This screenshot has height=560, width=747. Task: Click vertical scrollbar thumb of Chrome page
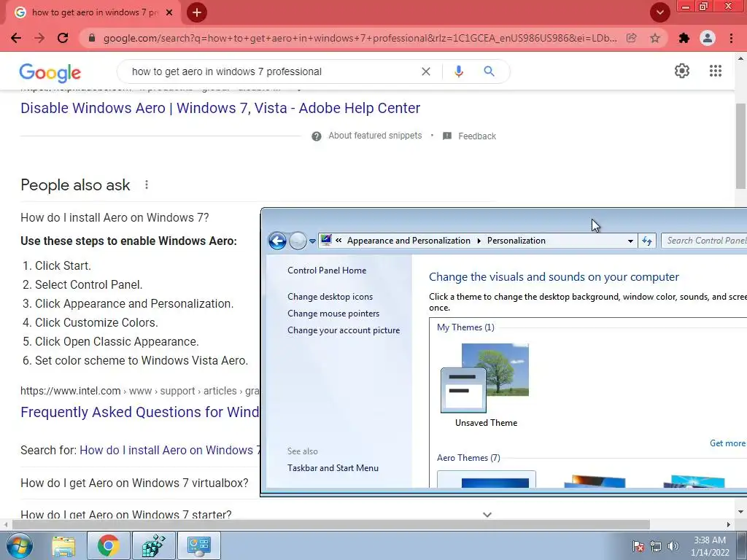click(x=740, y=146)
